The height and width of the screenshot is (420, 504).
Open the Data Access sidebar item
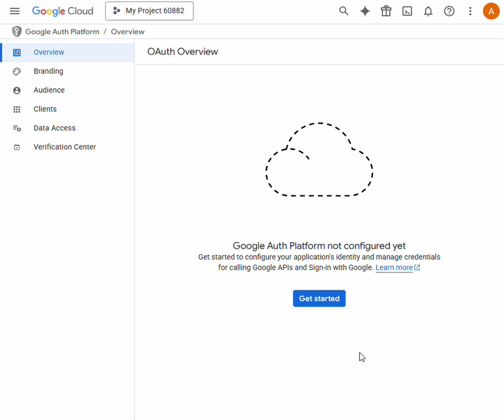point(67,128)
